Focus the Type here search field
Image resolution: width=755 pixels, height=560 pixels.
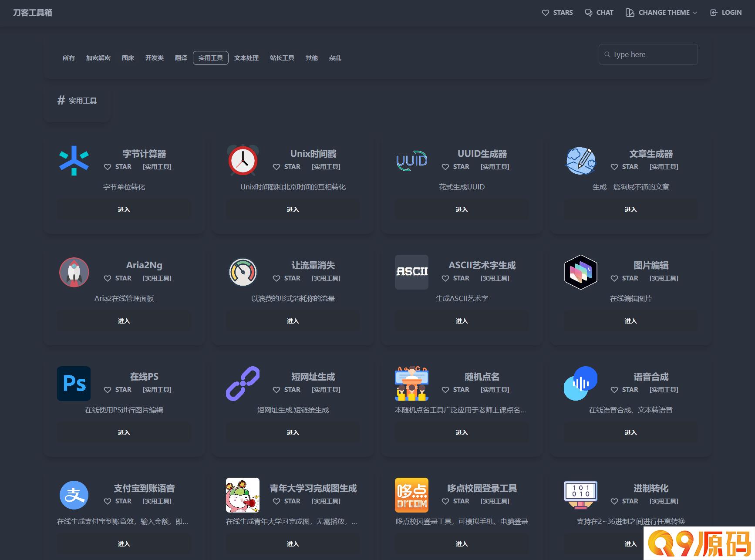pos(648,54)
